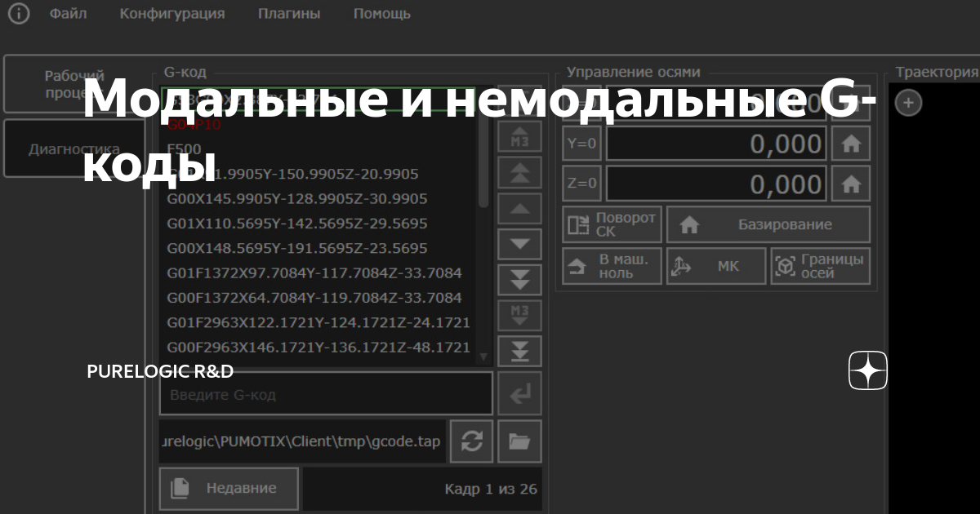Move G-code selection down one line

click(x=520, y=243)
